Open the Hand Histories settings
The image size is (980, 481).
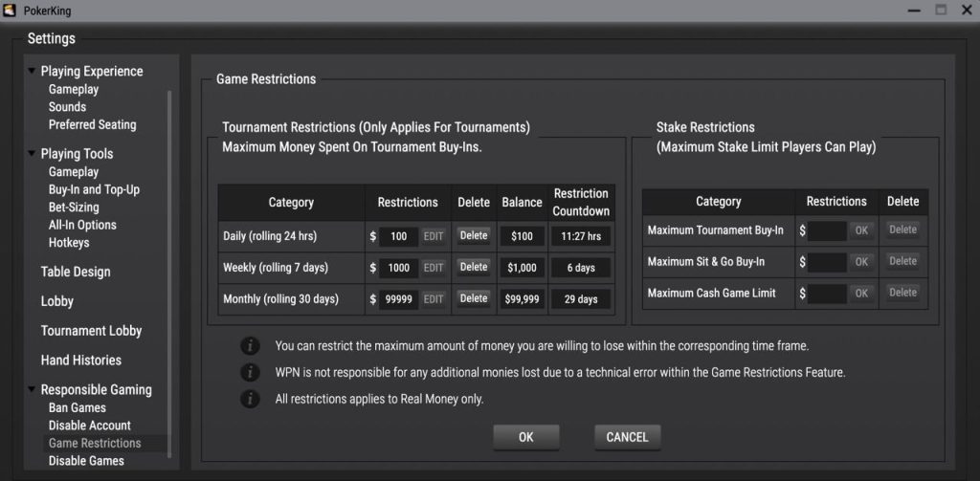tap(80, 361)
